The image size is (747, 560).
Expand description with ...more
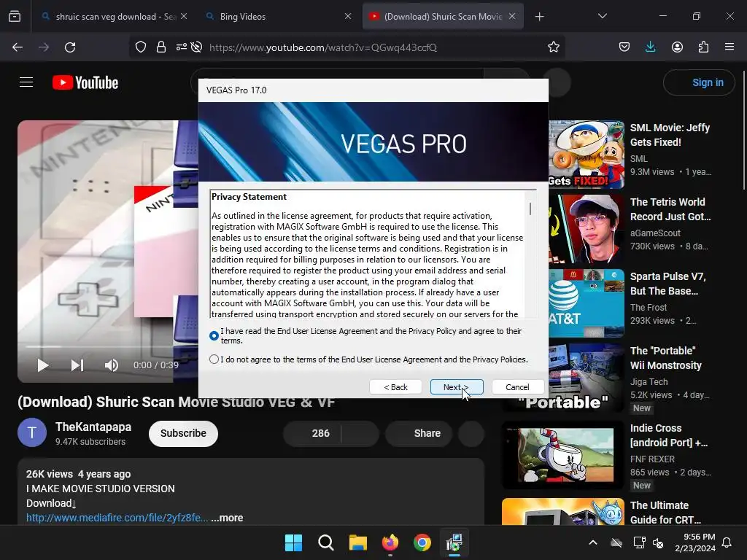point(228,518)
